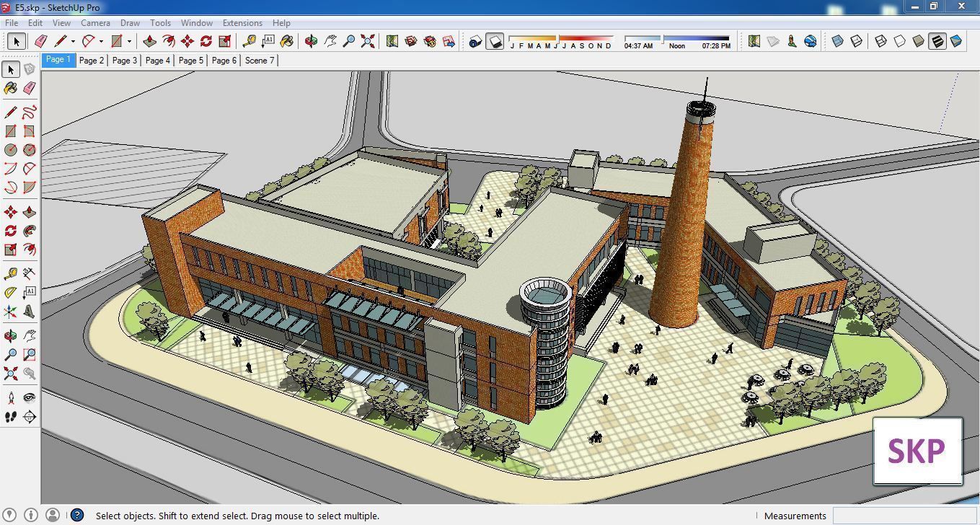Select the Protractor tool in left toolbar
The height and width of the screenshot is (525, 980).
[x=10, y=293]
